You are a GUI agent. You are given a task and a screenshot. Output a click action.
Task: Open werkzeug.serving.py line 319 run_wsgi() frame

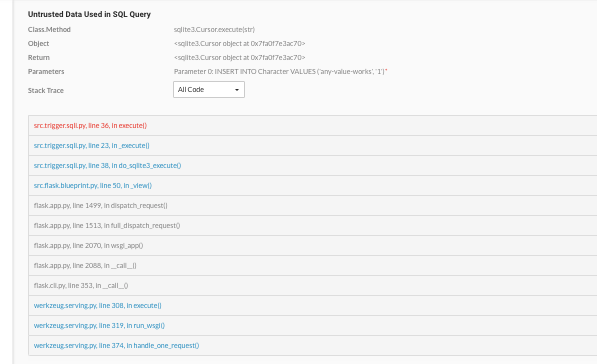point(99,326)
